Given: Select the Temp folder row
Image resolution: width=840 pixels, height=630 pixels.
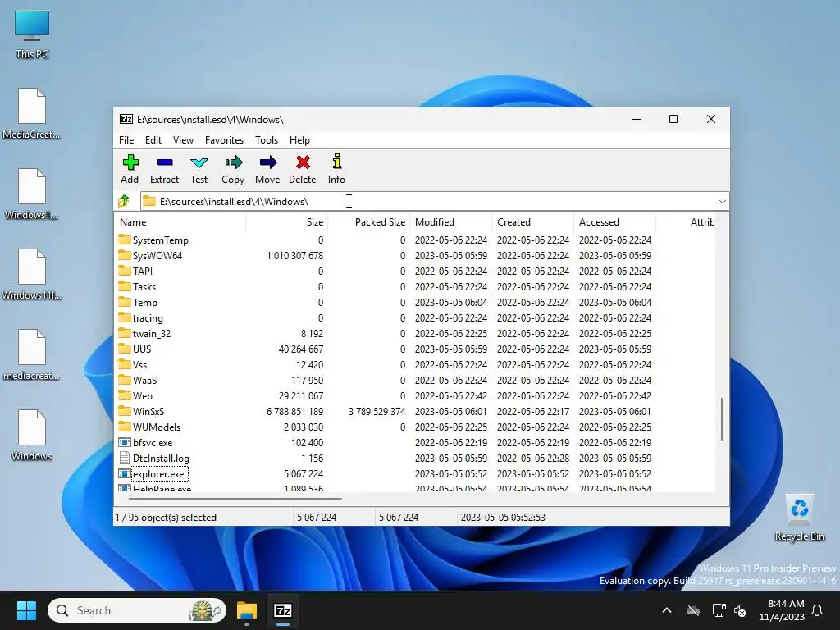Looking at the screenshot, I should (414, 302).
